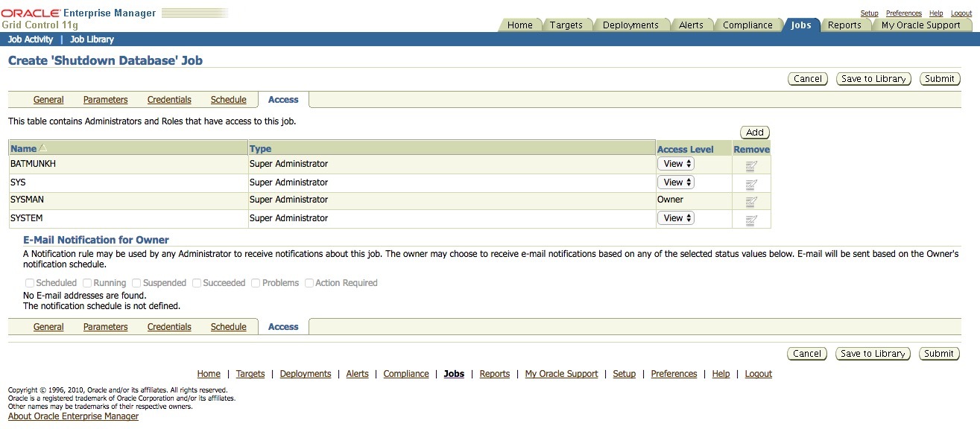
Task: Click top Save to Library button
Action: click(873, 79)
